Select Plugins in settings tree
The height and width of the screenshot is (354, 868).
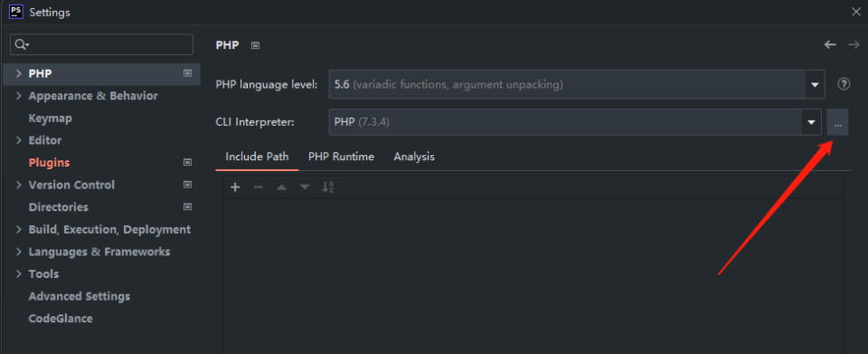[x=49, y=163]
